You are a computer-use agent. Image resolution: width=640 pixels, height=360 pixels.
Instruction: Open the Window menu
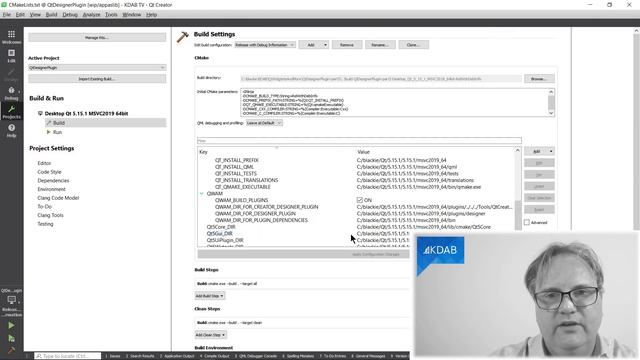click(x=131, y=15)
